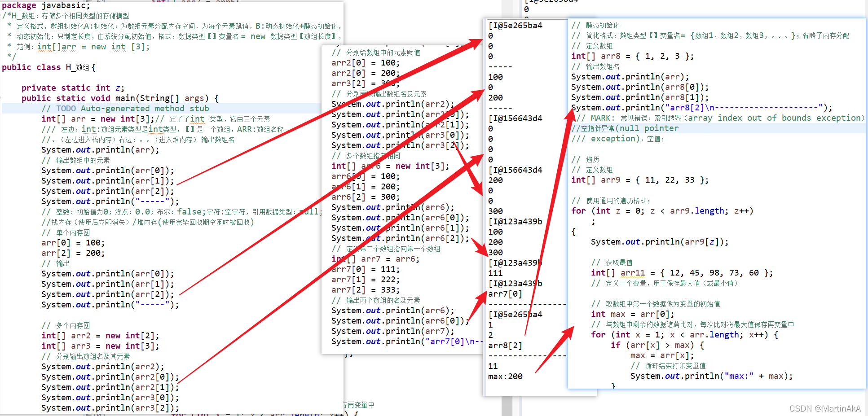Click the 'System.out.println(arr8[0]);' statement
Image resolution: width=868 pixels, height=416 pixels.
pyautogui.click(x=640, y=87)
